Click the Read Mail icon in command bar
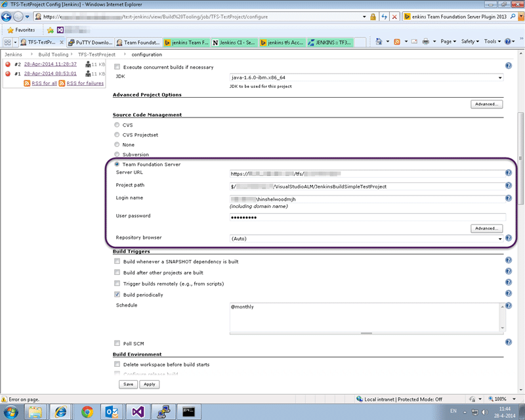This screenshot has width=525, height=420. point(415,41)
